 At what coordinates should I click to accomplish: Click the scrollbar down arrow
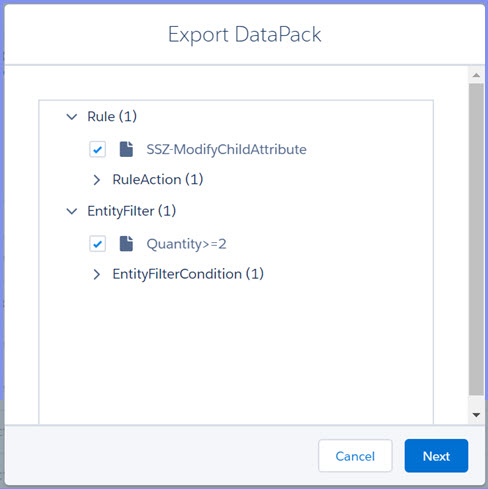(x=476, y=415)
